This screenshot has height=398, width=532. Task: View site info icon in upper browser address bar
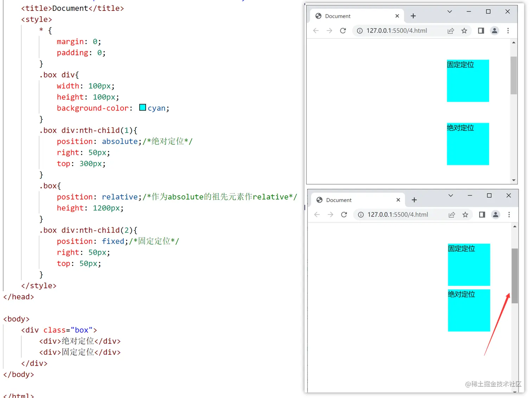click(360, 31)
